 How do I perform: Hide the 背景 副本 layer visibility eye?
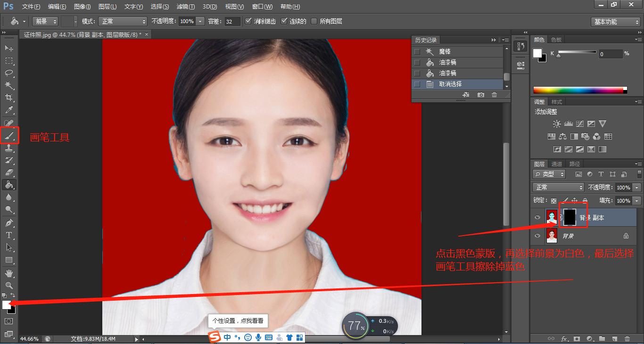click(537, 217)
